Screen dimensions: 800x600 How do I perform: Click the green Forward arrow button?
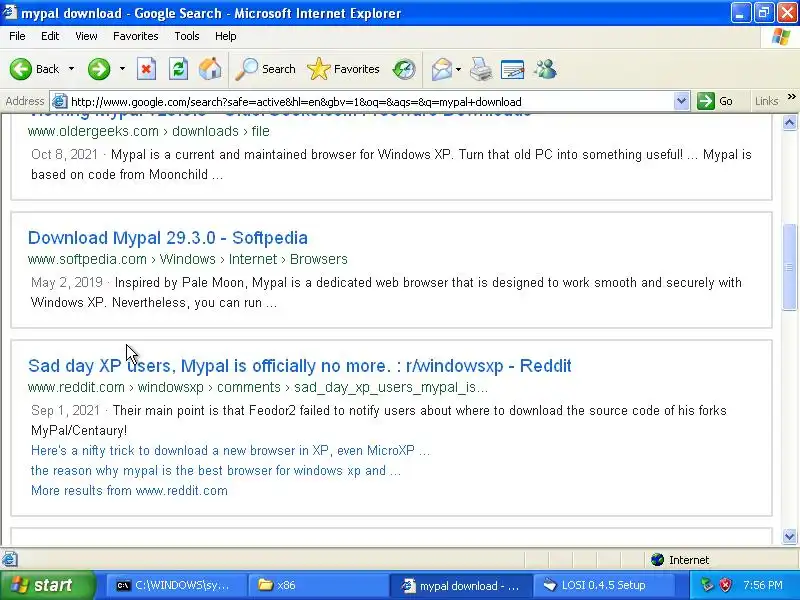pos(98,69)
